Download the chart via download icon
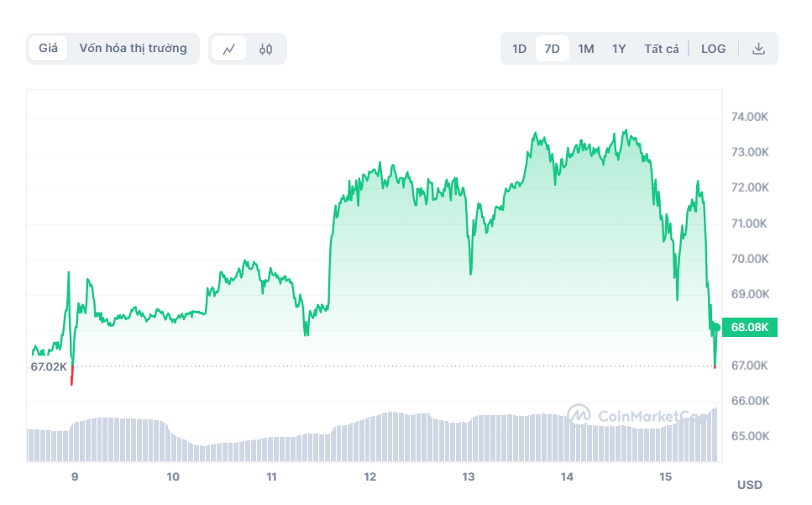812x505 pixels. coord(759,48)
